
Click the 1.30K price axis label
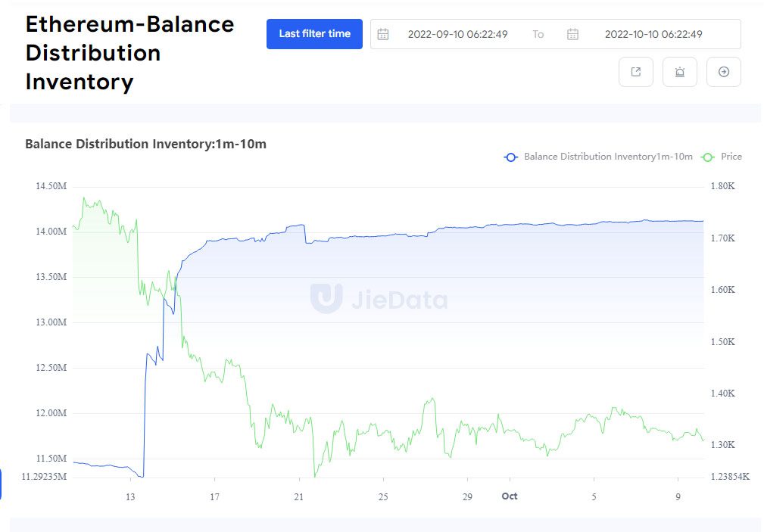pos(722,445)
